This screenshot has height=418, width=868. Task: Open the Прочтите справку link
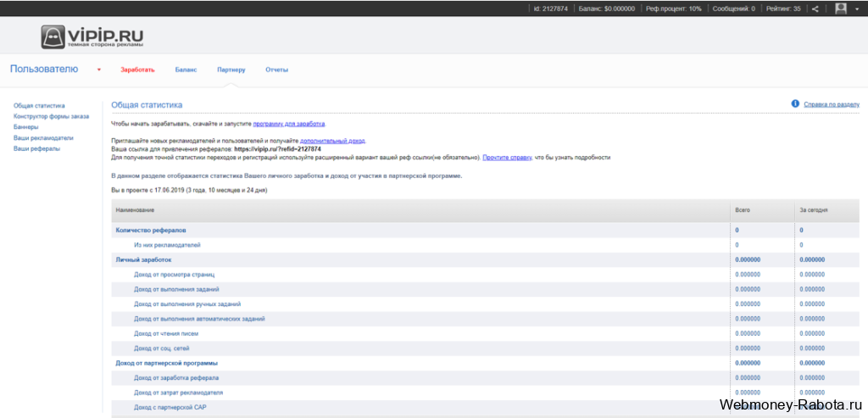point(508,157)
